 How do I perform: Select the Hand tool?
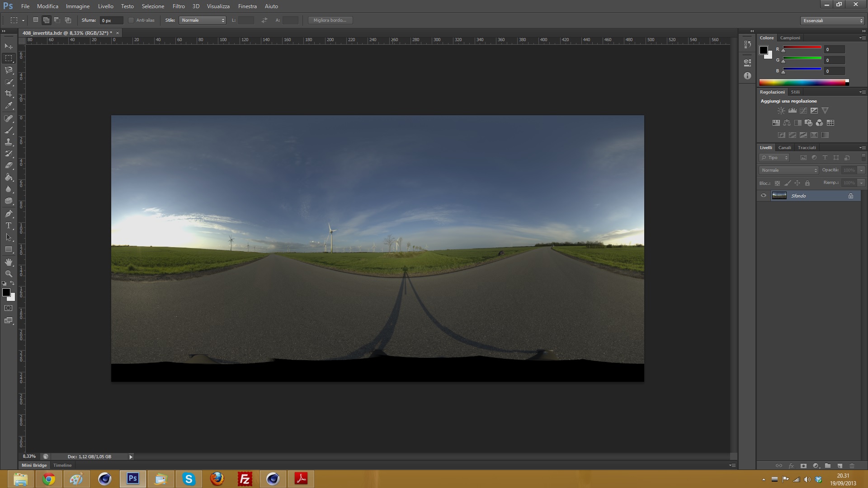pos(9,262)
